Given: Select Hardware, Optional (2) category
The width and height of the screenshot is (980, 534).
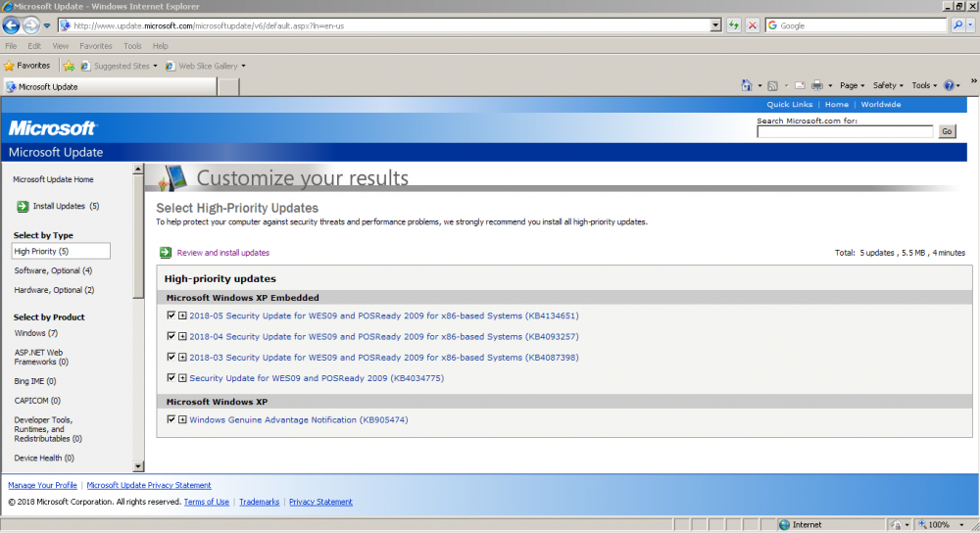Looking at the screenshot, I should (x=54, y=290).
